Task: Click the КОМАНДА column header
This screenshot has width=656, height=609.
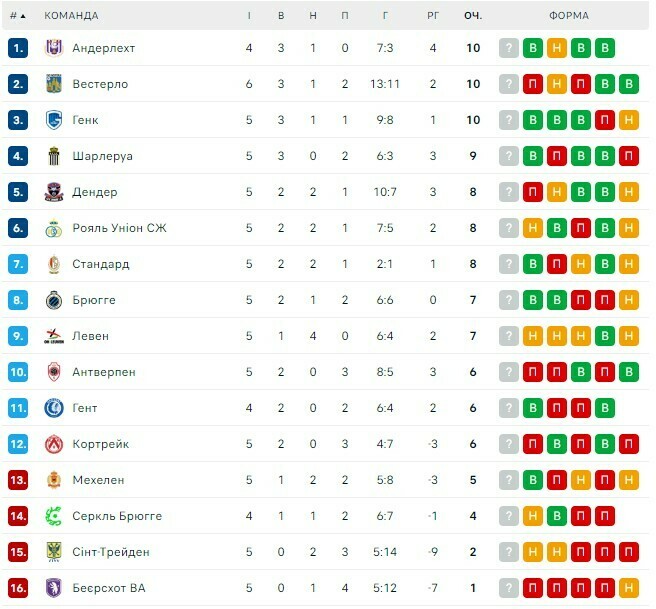Action: [x=72, y=16]
